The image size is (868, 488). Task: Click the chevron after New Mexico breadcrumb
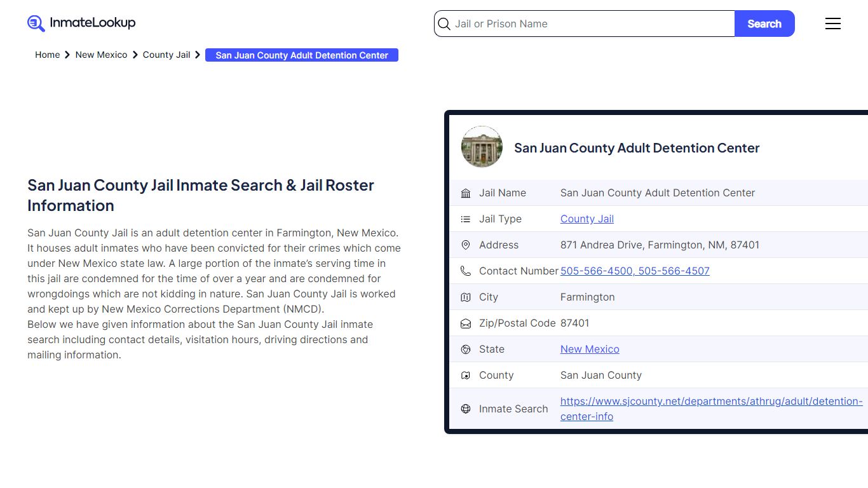tap(135, 55)
